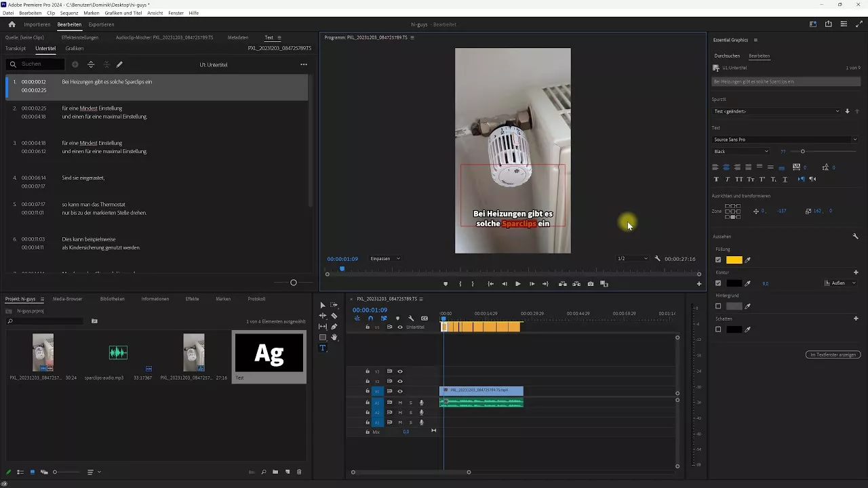
Task: Apply bold formatting in Essential Graphics text options
Action: [x=716, y=179]
